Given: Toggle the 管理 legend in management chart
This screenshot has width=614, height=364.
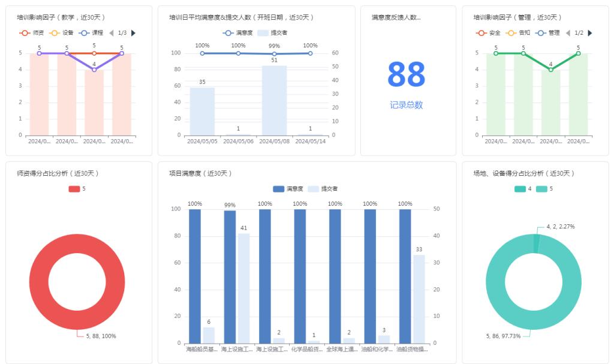Looking at the screenshot, I should click(547, 33).
